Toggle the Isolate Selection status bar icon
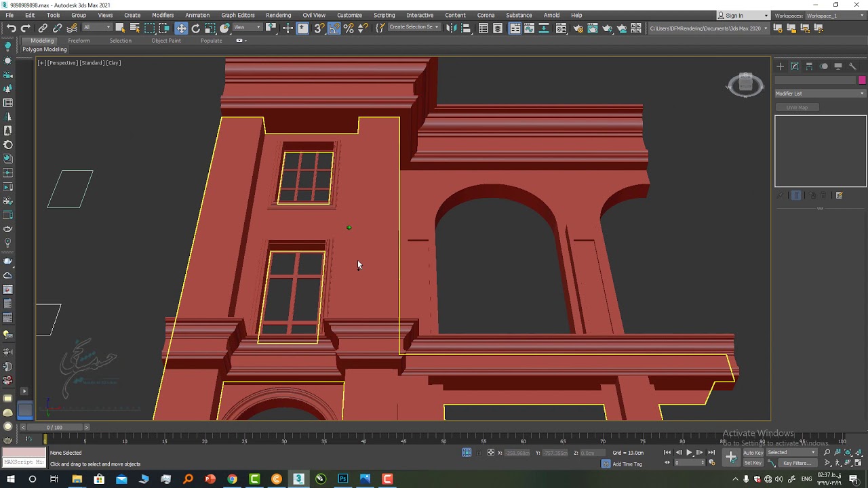 tap(467, 453)
